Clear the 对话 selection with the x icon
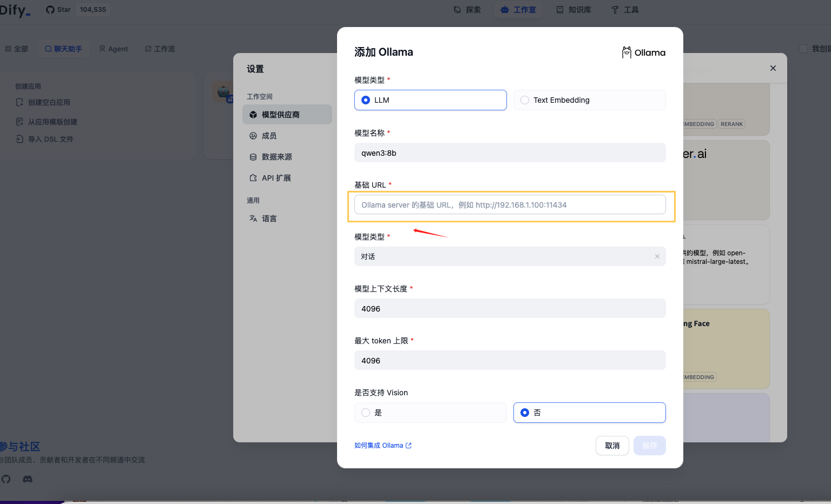 (x=657, y=256)
